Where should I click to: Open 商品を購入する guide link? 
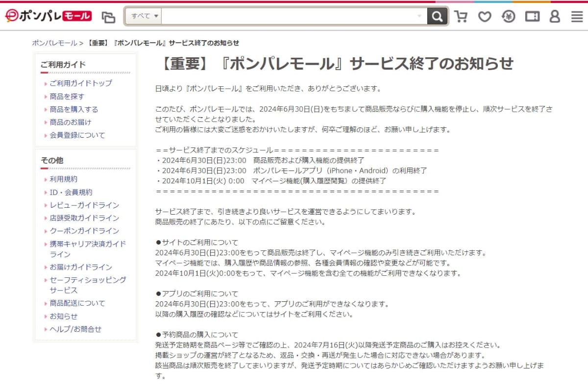(73, 109)
